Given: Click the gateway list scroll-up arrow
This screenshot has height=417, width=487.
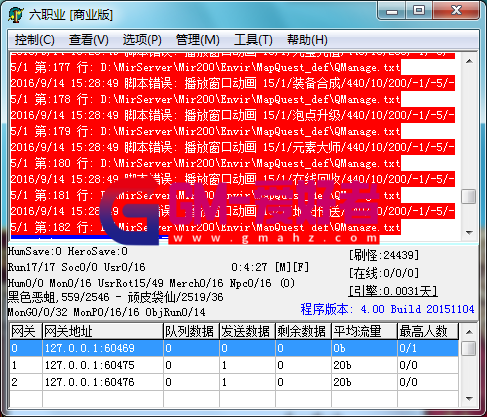Looking at the screenshot, I should coord(469,332).
